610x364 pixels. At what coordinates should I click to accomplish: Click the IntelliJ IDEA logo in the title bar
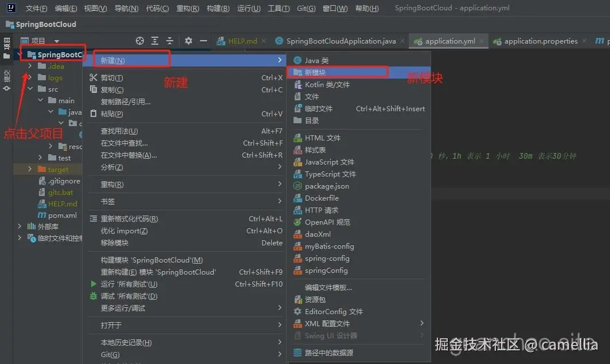(x=11, y=7)
